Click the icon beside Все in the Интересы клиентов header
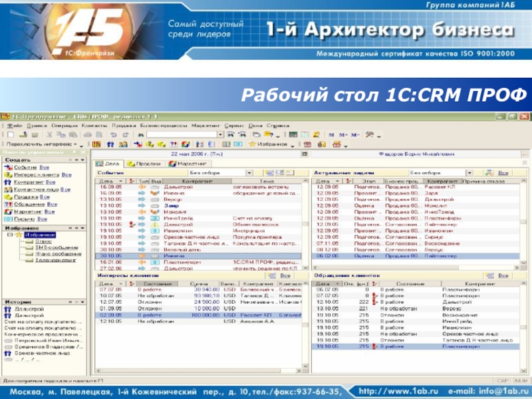The width and height of the screenshot is (532, 399). tap(271, 275)
